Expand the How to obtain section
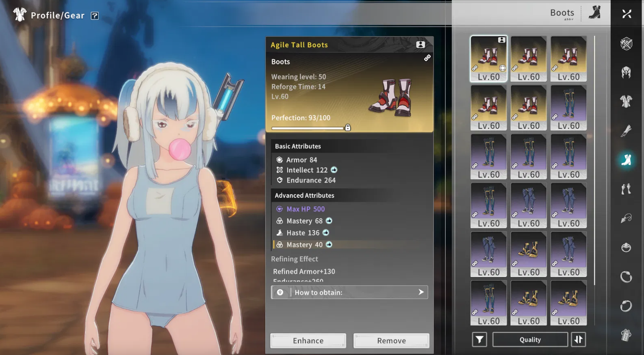 349,293
